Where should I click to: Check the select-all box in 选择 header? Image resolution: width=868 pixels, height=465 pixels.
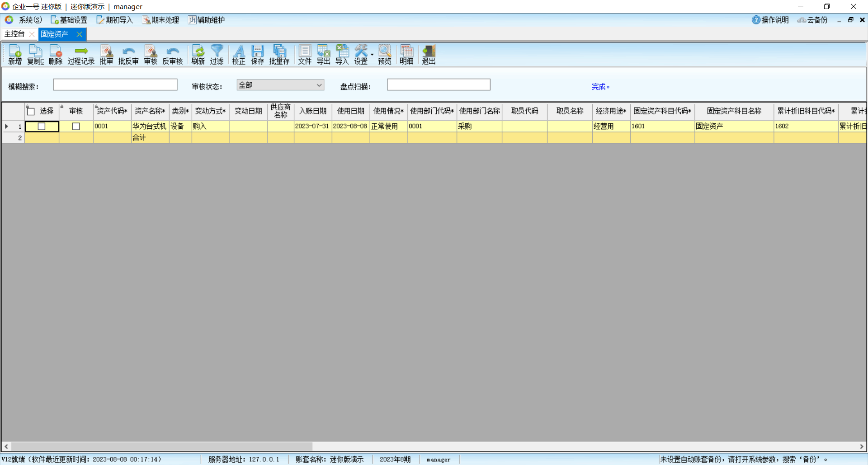(x=31, y=111)
